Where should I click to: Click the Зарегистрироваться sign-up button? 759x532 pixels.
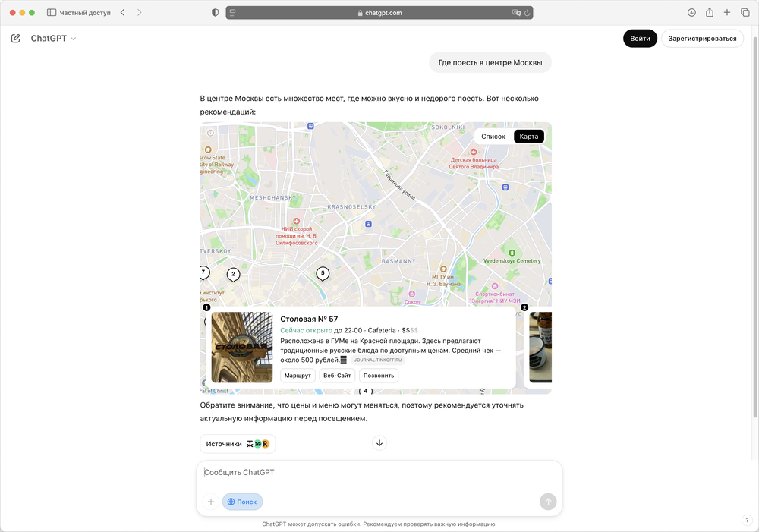702,38
